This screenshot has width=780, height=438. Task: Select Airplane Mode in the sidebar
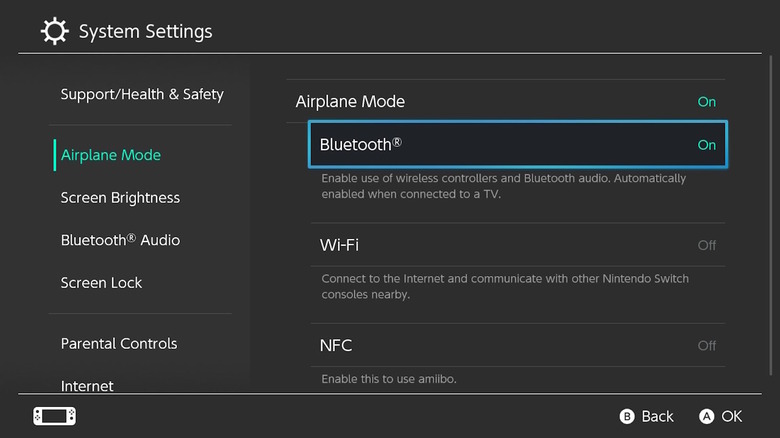[111, 155]
